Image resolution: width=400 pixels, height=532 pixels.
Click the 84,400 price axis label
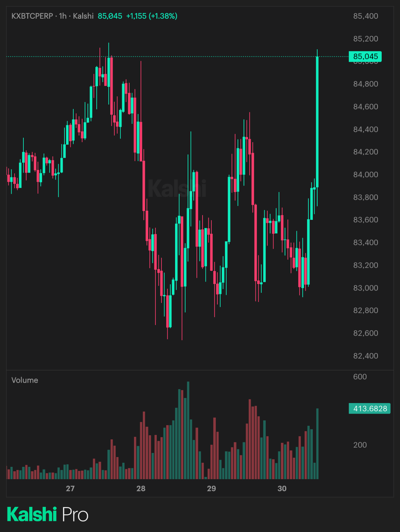[x=366, y=129]
